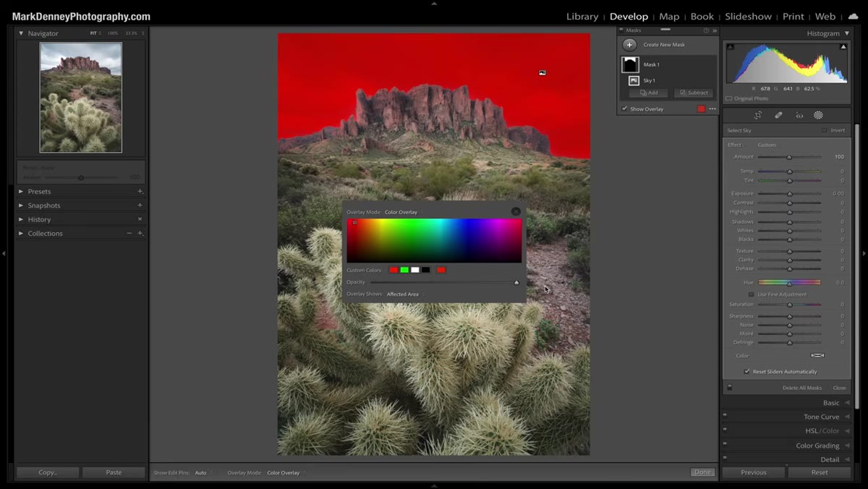Enable Use Fine Adjustment checkbox
This screenshot has width=868, height=489.
point(751,294)
